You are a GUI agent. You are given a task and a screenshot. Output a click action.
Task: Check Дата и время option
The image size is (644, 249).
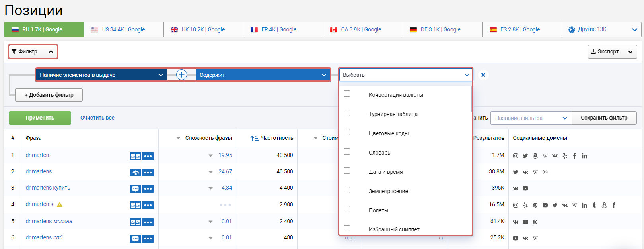pyautogui.click(x=347, y=171)
